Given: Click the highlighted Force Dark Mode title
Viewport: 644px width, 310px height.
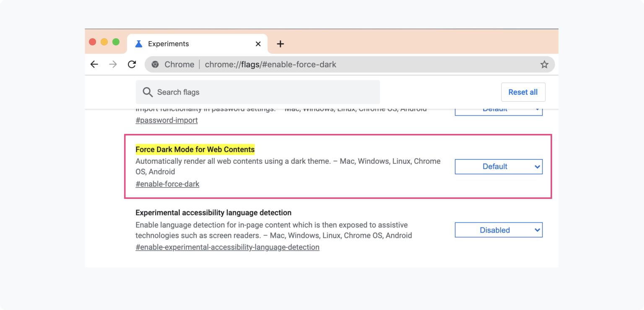Looking at the screenshot, I should (195, 149).
